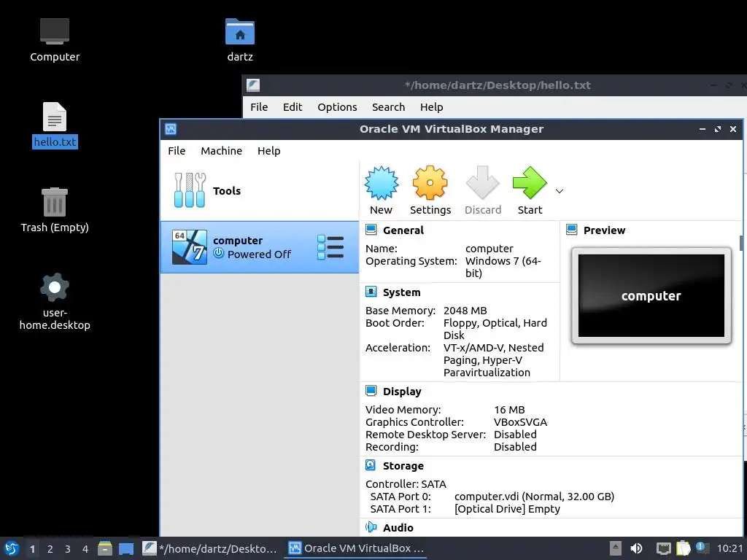This screenshot has height=560, width=747.
Task: Click Oracle VM VirtualBox taskbar entry
Action: (356, 548)
